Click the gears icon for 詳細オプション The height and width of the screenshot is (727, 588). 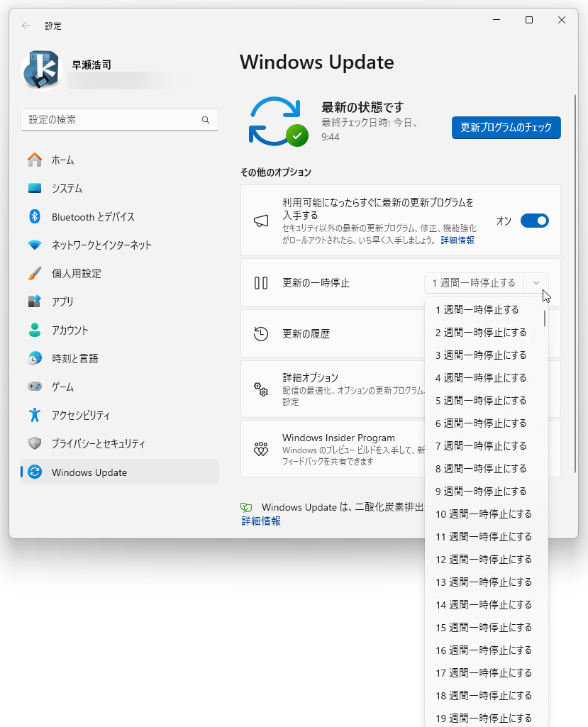click(x=261, y=389)
